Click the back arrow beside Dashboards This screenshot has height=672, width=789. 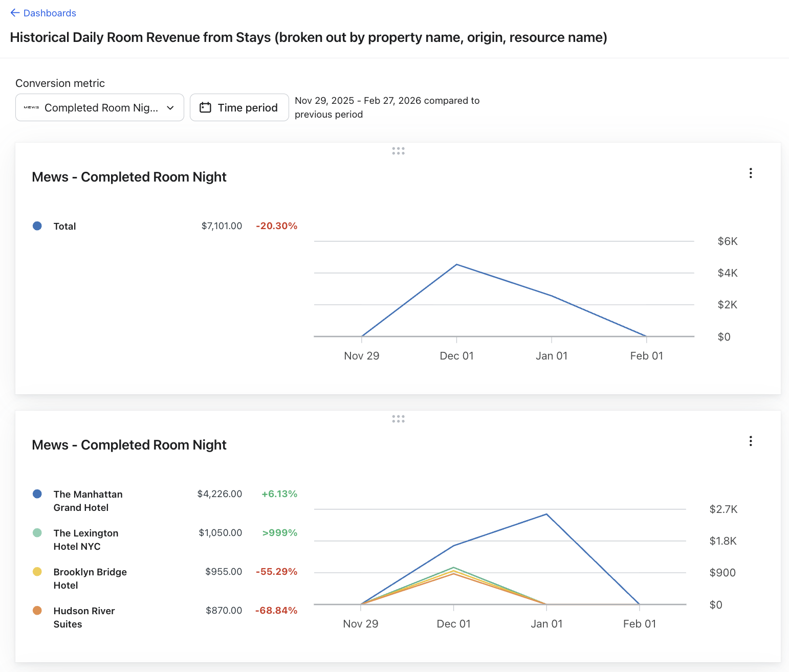tap(15, 13)
